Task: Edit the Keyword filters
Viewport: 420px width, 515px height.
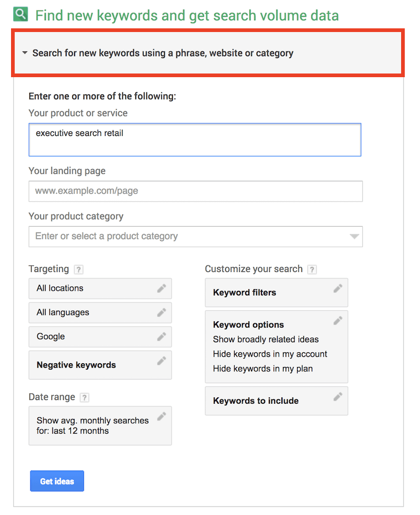Action: 338,289
